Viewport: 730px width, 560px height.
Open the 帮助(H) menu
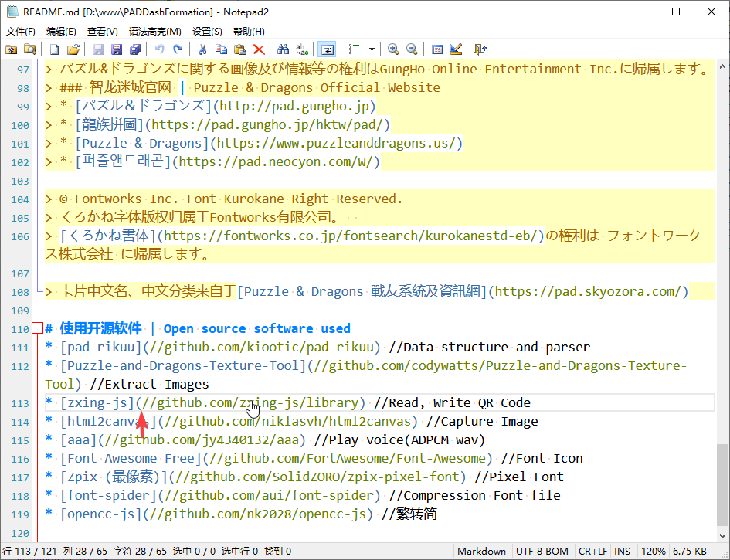[249, 31]
